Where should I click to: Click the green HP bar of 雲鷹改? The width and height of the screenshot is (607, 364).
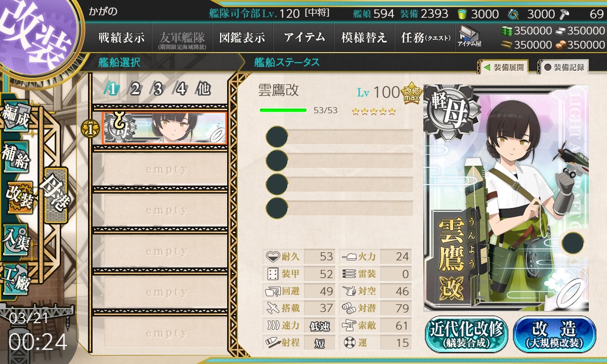coord(283,110)
